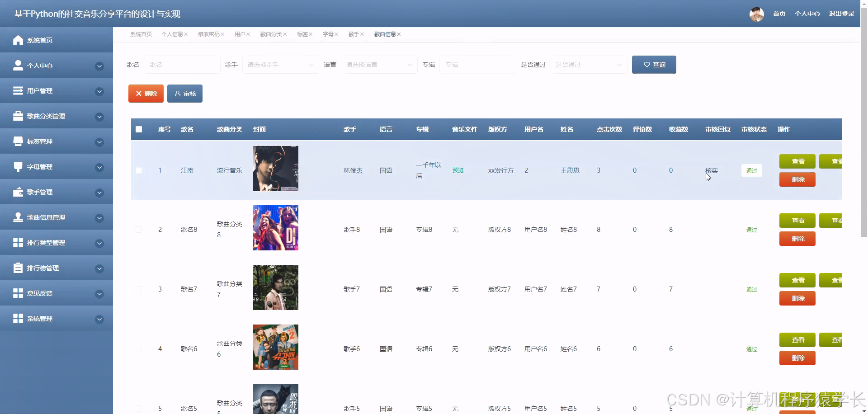The image size is (868, 414).
Task: Click the clipboard icon beside 排行榜管理
Action: coord(18,268)
